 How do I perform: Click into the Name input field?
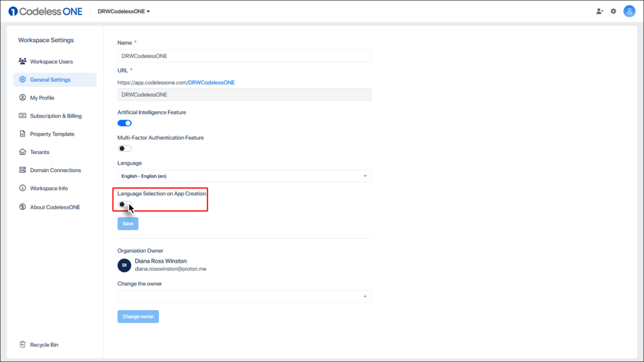(245, 56)
